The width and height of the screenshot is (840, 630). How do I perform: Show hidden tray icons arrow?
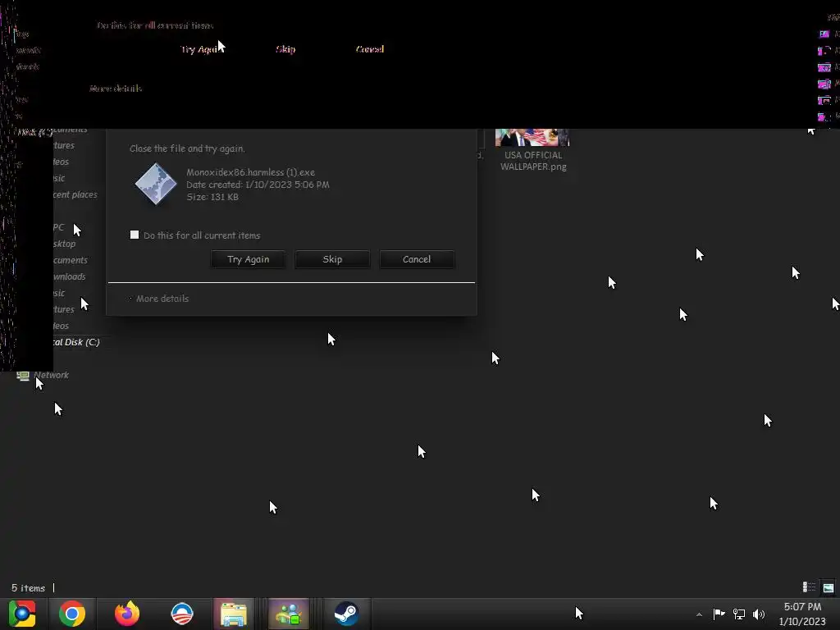[699, 614]
